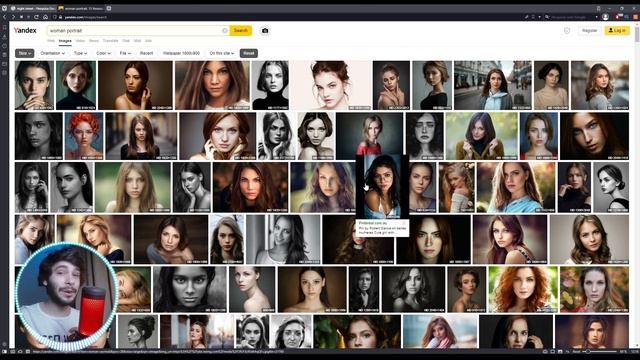Adjust the zoom slider in the status bar
This screenshot has height=360, width=640.
600,351
